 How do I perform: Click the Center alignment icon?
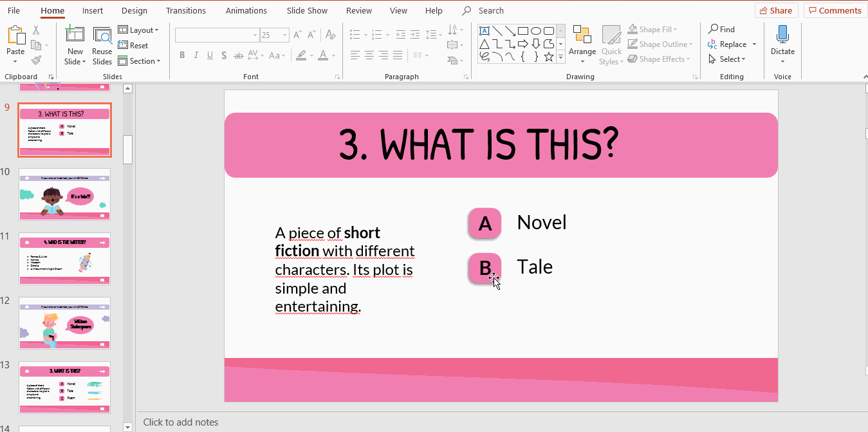click(x=369, y=55)
